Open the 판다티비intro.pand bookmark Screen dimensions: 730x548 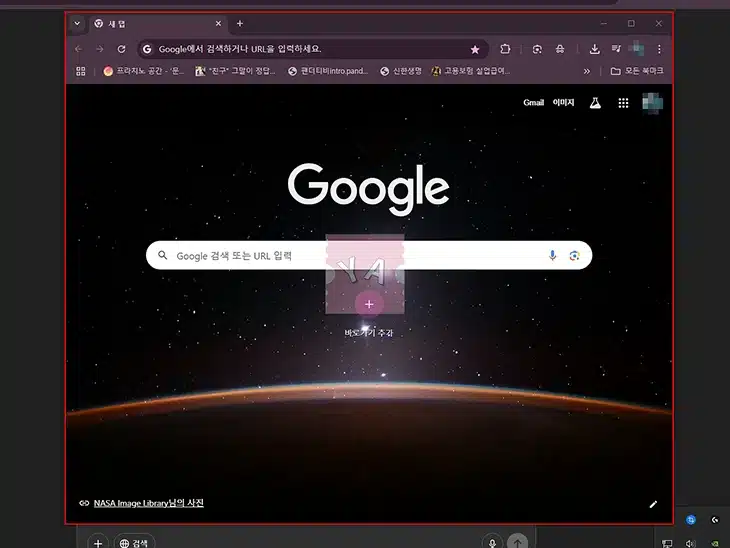(328, 71)
